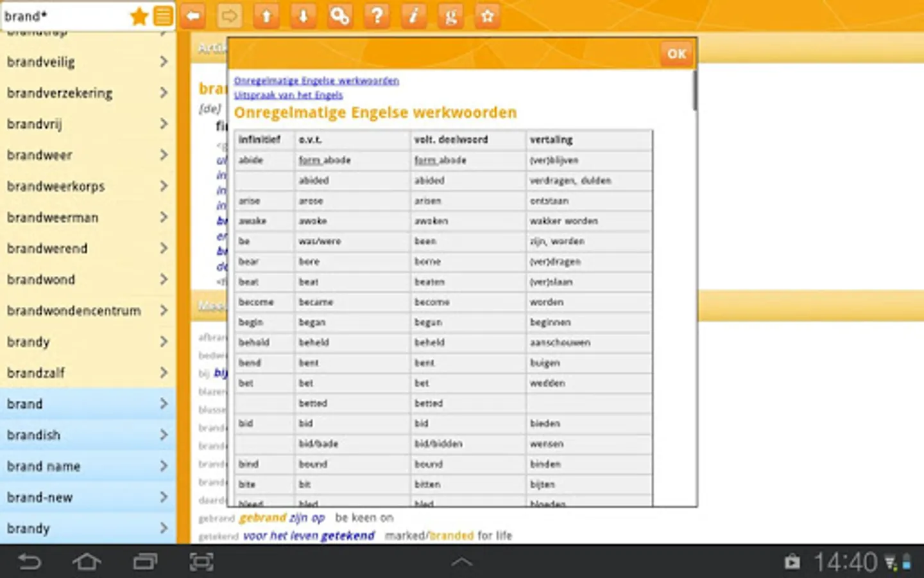Open the 'g' grammar icon
924x578 pixels.
coord(450,16)
